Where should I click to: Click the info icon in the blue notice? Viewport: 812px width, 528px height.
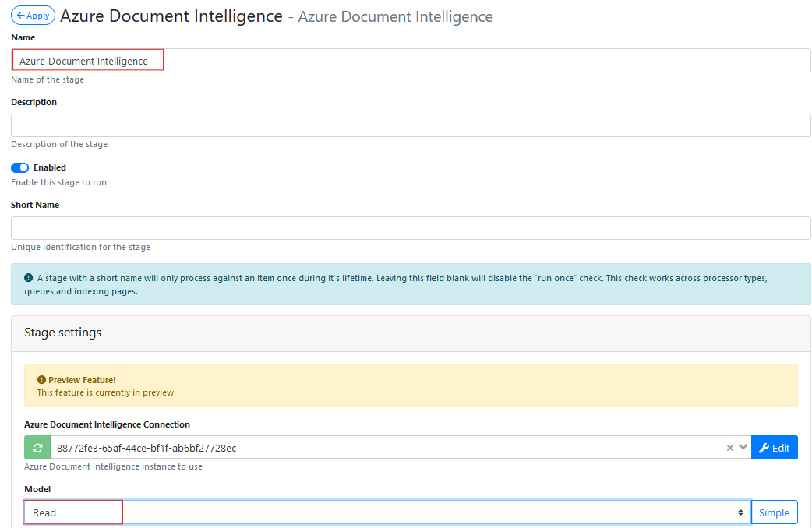(x=29, y=278)
